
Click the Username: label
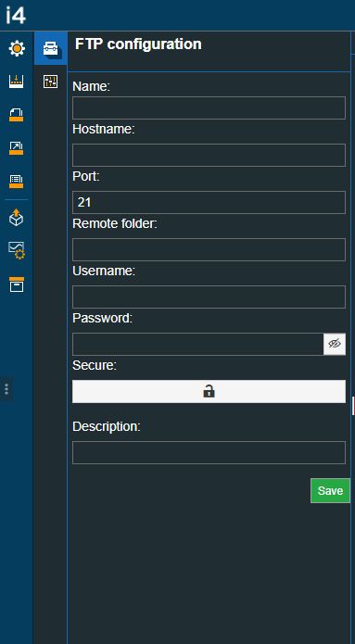[104, 271]
